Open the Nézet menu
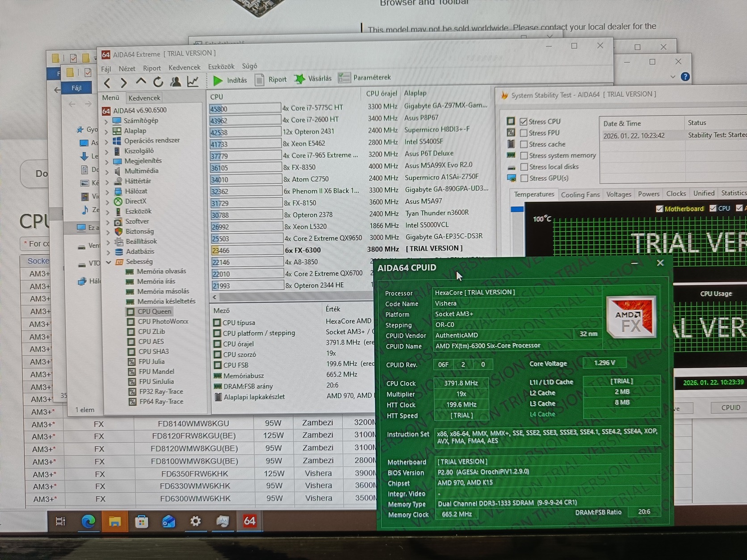The width and height of the screenshot is (747, 560). click(127, 69)
